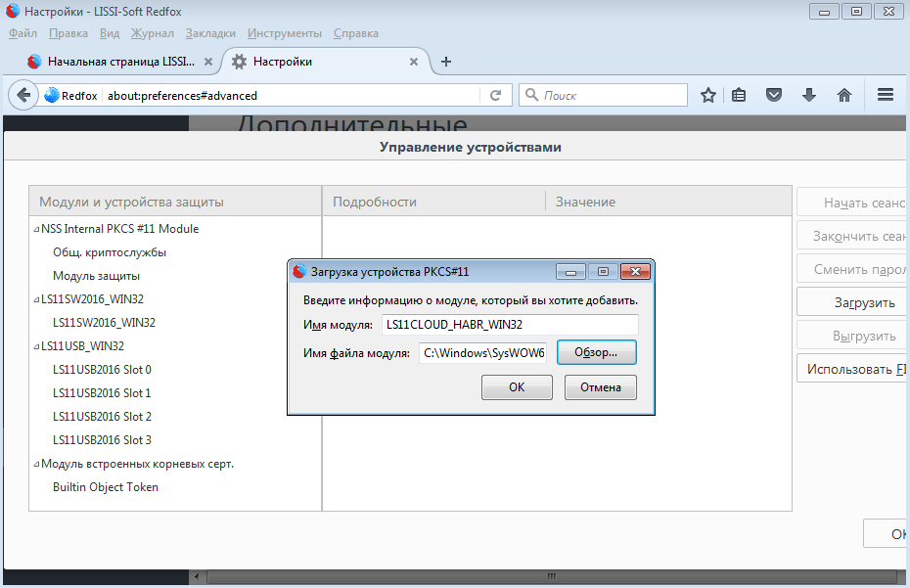Click the 'Подробности' column header
The image size is (910, 588).
tap(433, 202)
